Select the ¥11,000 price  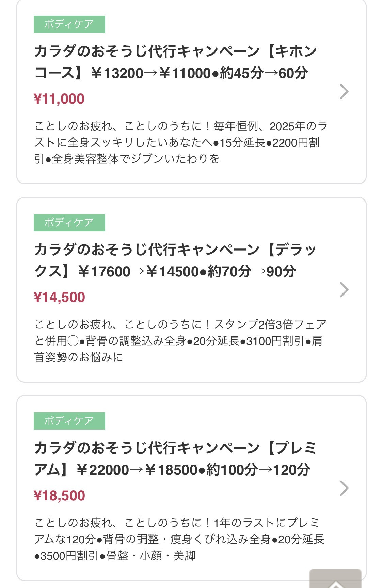coord(59,99)
